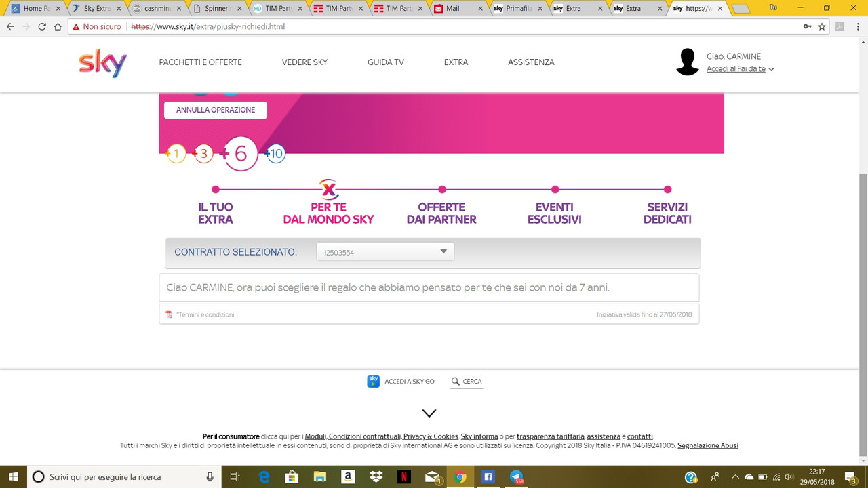Open the contract number dropdown

[385, 252]
